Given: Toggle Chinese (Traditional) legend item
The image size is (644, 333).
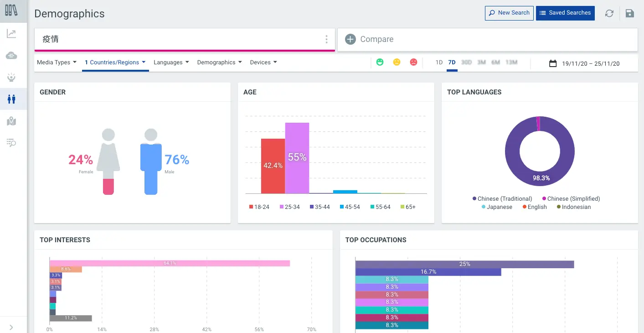Looking at the screenshot, I should tap(502, 199).
